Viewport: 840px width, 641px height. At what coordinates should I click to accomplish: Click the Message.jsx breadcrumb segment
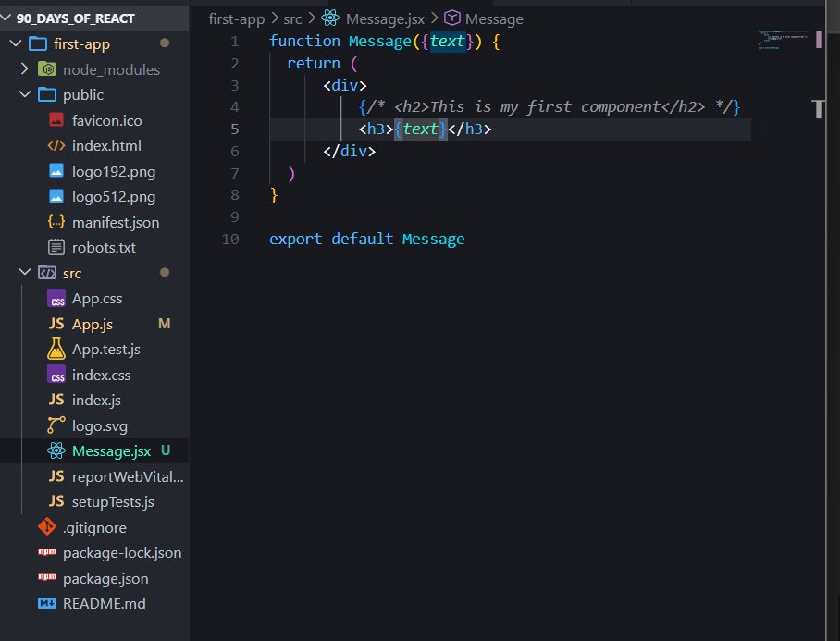[x=385, y=19]
